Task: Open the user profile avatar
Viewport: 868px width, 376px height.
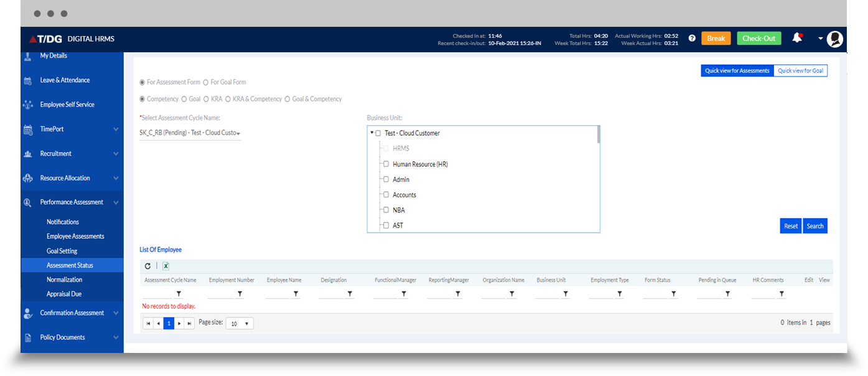Action: [835, 39]
